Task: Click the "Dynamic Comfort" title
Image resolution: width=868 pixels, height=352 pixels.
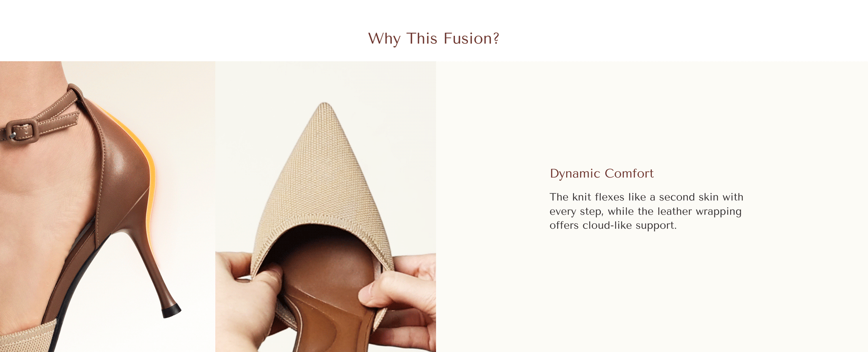Action: click(x=602, y=174)
